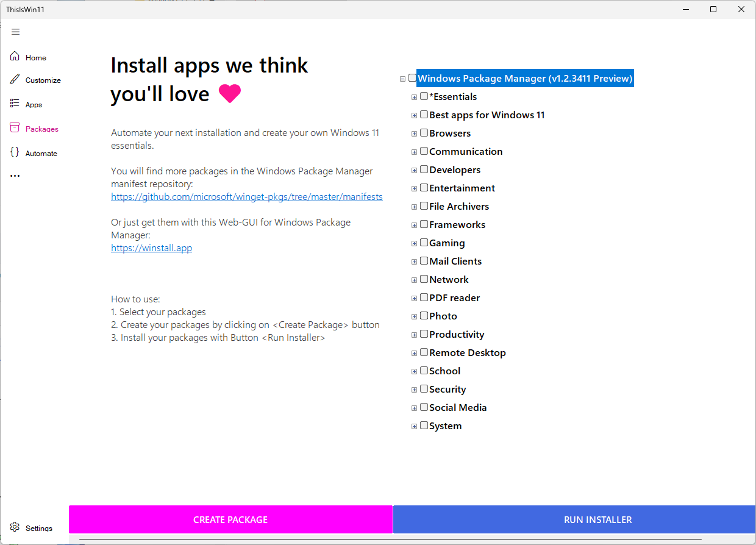This screenshot has width=756, height=545.
Task: Expand the School tree node
Action: coord(415,371)
